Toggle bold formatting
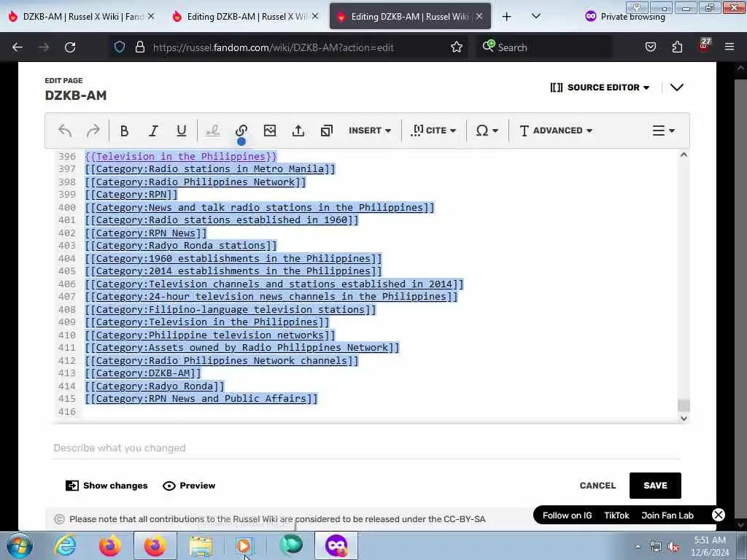Image resolution: width=747 pixels, height=560 pixels. pyautogui.click(x=124, y=131)
